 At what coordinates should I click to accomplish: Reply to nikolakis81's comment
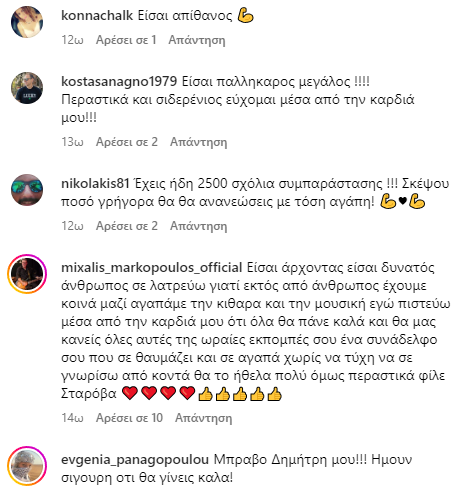pos(199,226)
